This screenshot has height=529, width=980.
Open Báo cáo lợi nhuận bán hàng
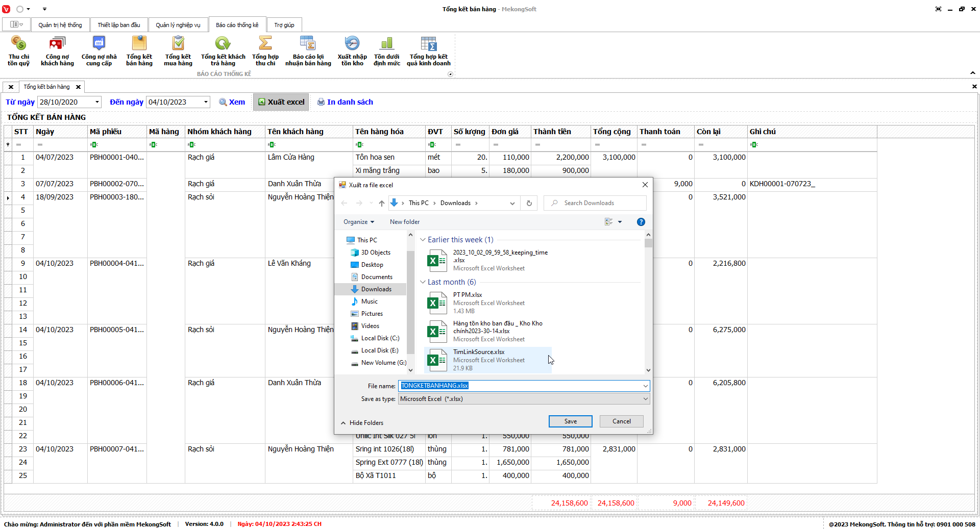[308, 51]
